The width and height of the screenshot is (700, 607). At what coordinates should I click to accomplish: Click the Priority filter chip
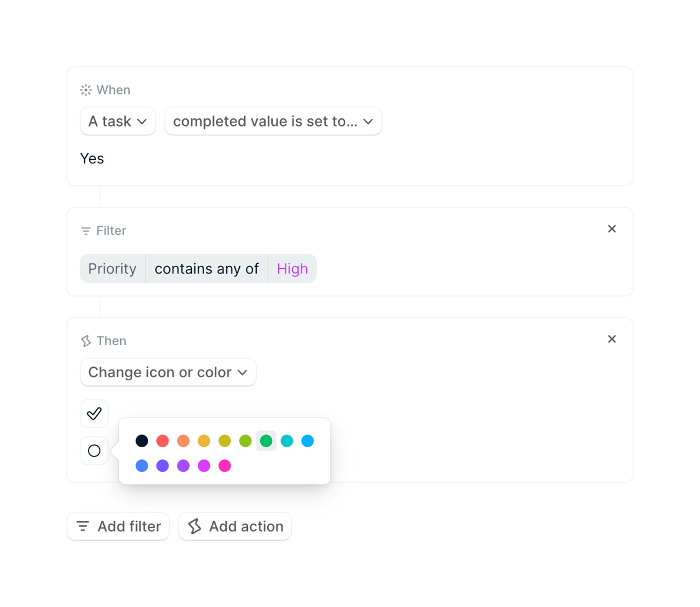point(112,269)
